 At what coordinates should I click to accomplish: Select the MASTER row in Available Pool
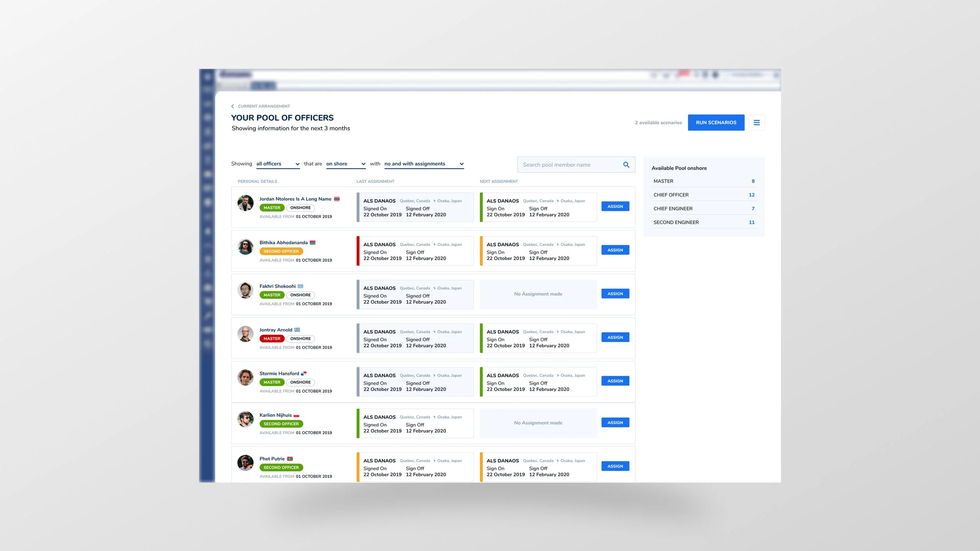[703, 181]
